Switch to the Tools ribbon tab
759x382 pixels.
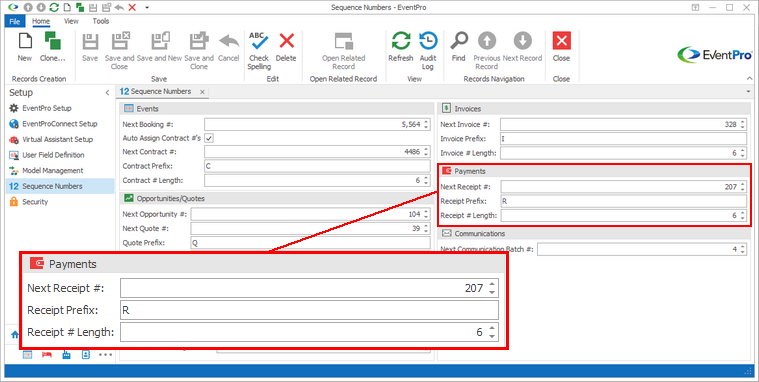[x=101, y=21]
